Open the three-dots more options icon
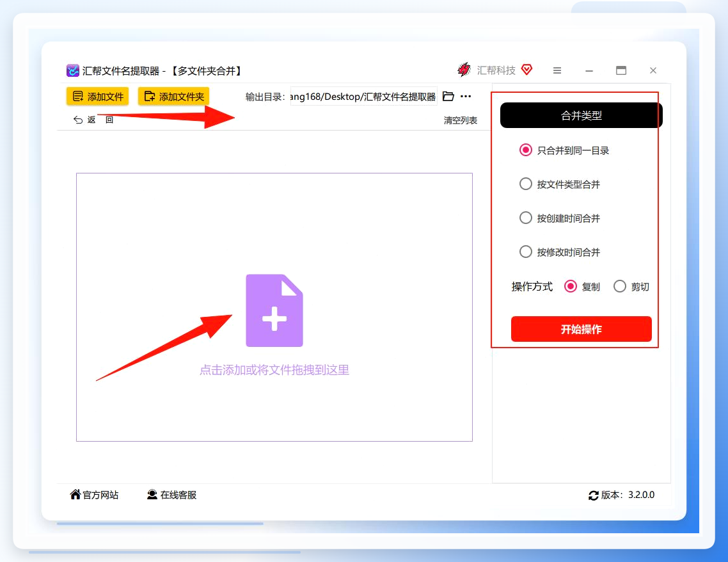This screenshot has height=562, width=728. [466, 97]
